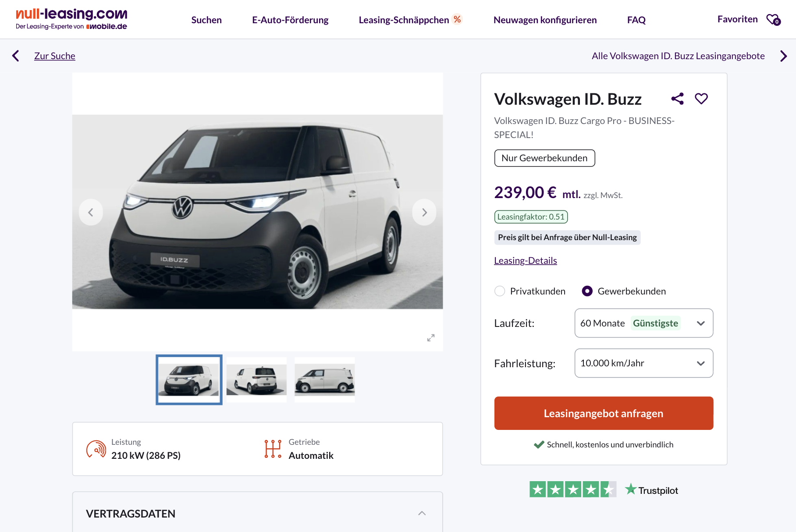Open the Favoriten heart icon in the header

tap(773, 20)
